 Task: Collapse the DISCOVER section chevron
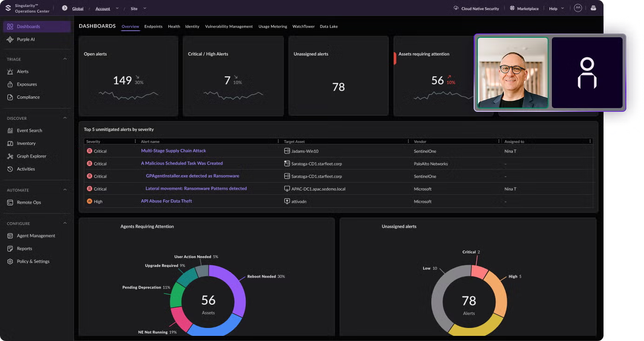coord(65,118)
